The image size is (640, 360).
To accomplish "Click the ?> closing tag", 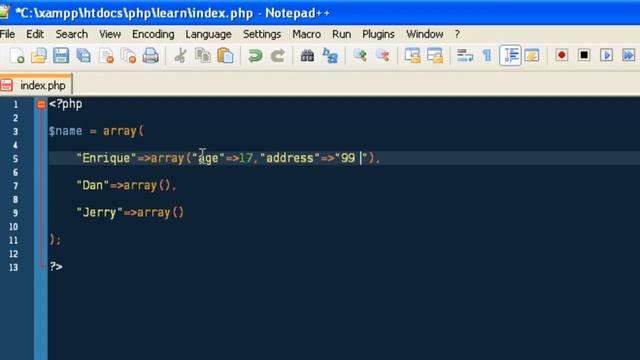I will point(56,267).
